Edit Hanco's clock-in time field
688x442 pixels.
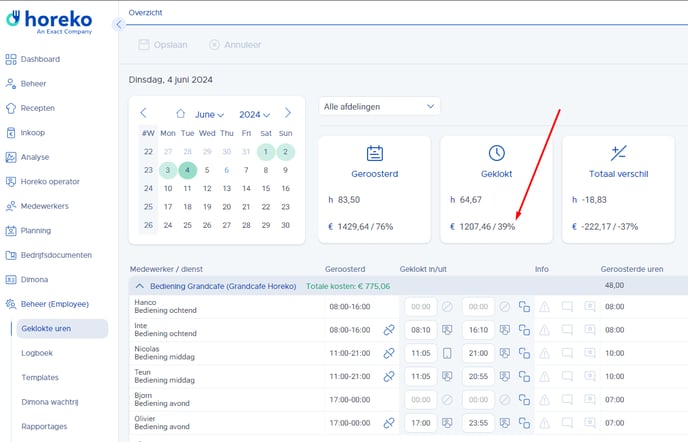(421, 307)
